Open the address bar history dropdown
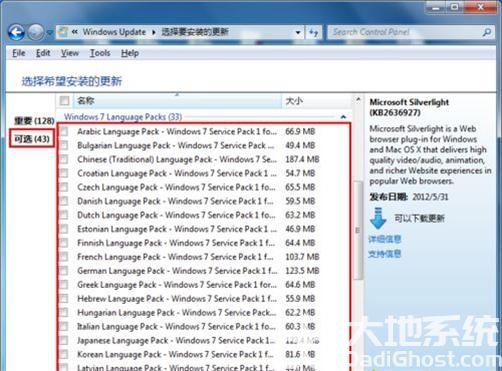 tap(298, 33)
